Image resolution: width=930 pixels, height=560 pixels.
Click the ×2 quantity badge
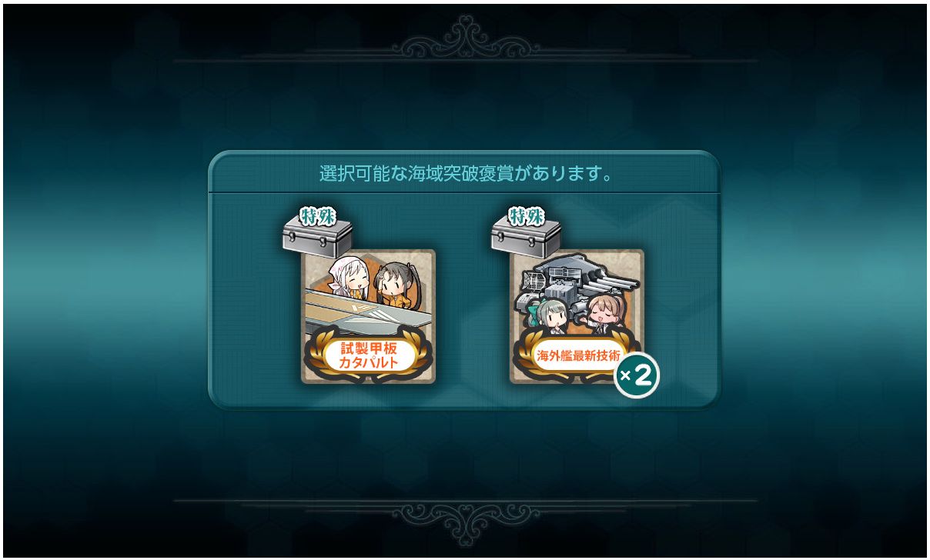(x=637, y=375)
